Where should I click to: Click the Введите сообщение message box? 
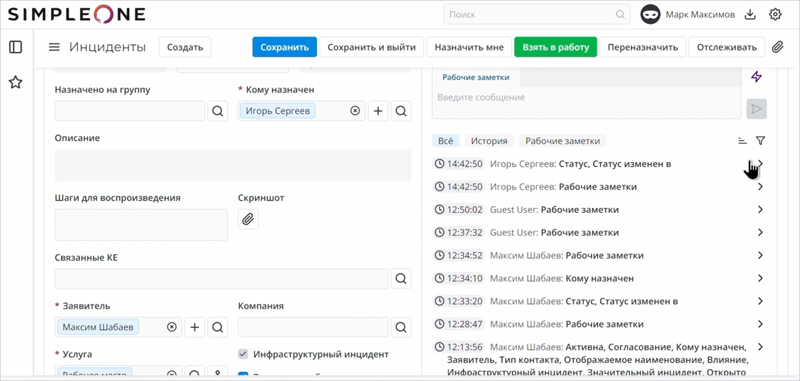point(587,104)
